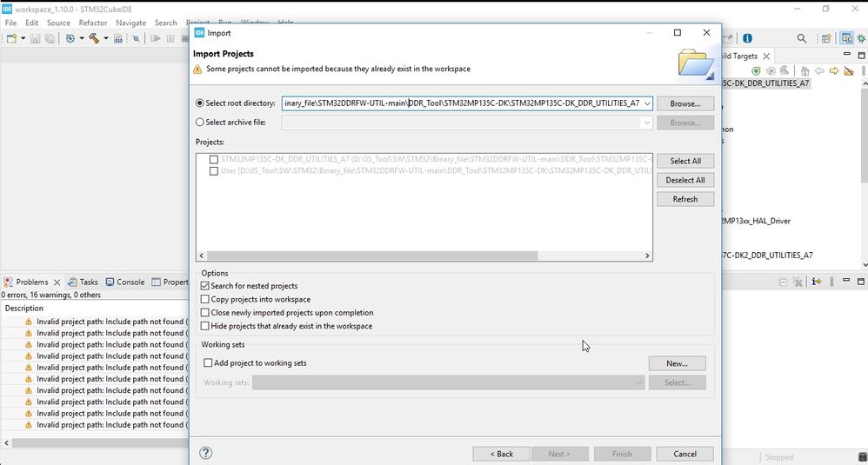This screenshot has height=465, width=868.
Task: Click the Back arrow in Build Targets
Action: 819,70
